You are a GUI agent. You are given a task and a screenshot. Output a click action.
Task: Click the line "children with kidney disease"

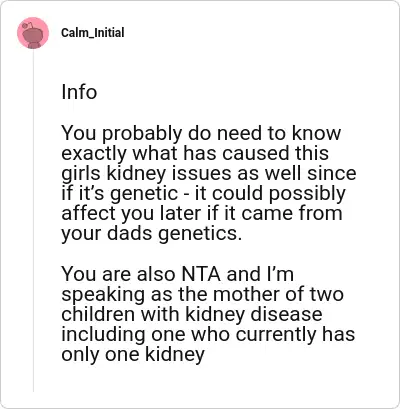pyautogui.click(x=192, y=314)
